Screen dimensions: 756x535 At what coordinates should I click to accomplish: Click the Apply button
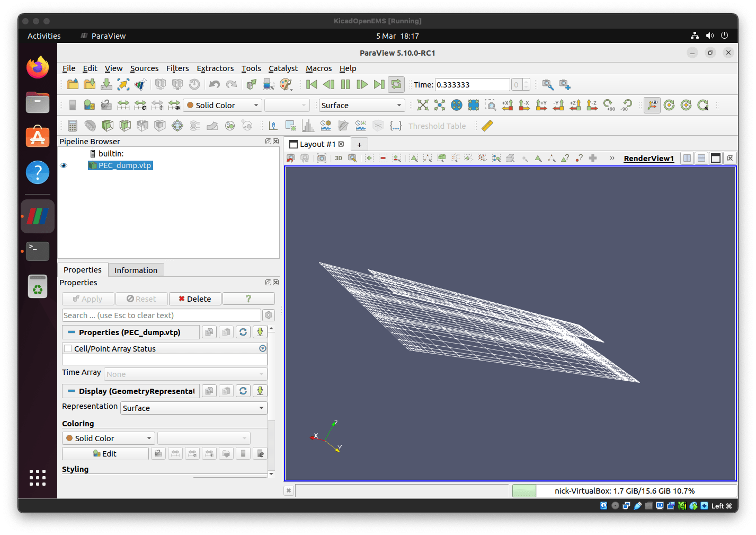(88, 299)
